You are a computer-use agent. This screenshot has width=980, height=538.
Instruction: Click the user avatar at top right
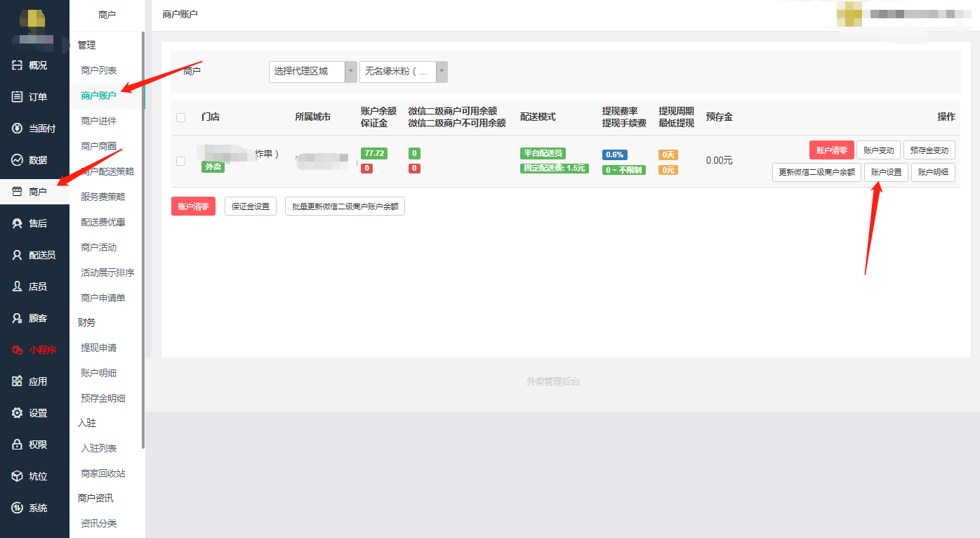pyautogui.click(x=849, y=15)
